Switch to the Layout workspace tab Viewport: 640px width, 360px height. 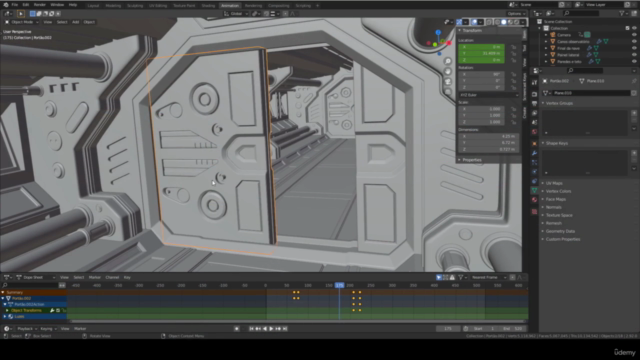[93, 6]
